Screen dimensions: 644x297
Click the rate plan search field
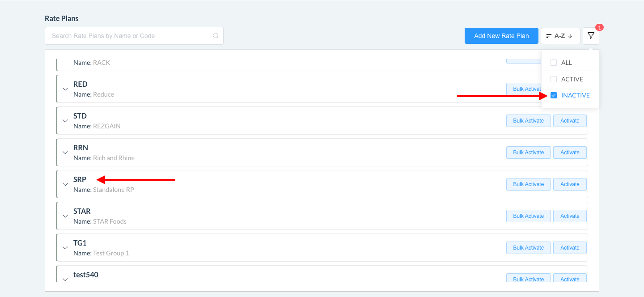pos(130,36)
